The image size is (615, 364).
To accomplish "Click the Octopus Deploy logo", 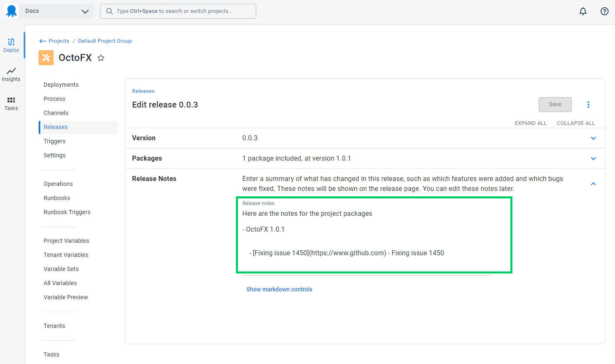I will (11, 11).
